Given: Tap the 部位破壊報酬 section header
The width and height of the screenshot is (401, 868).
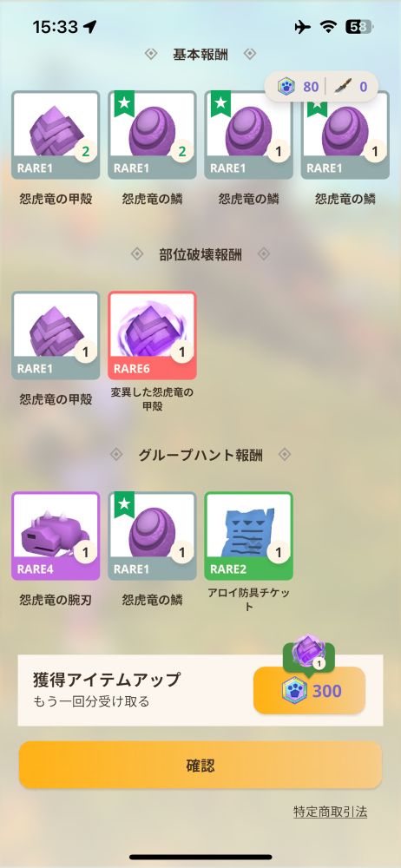Looking at the screenshot, I should pos(200,254).
